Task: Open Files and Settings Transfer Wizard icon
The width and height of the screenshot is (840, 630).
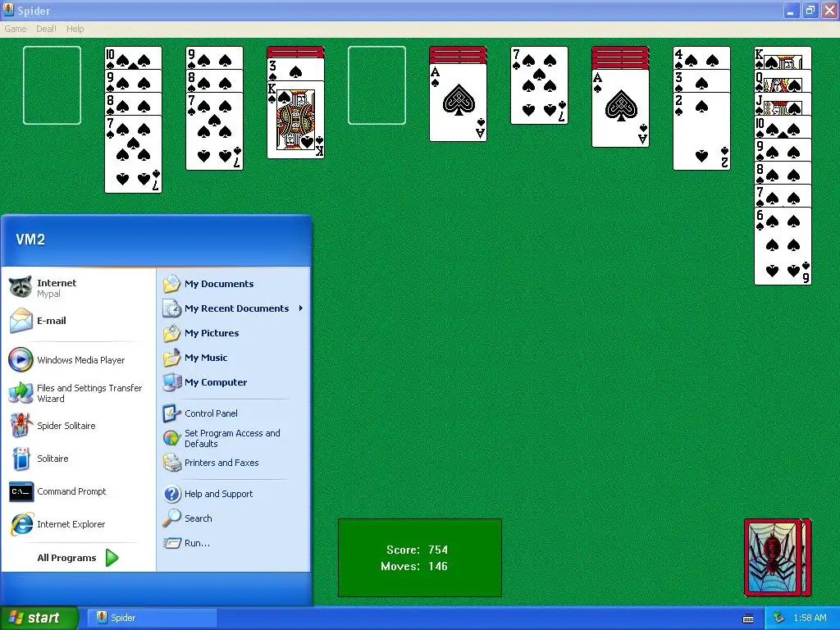Action: point(21,393)
